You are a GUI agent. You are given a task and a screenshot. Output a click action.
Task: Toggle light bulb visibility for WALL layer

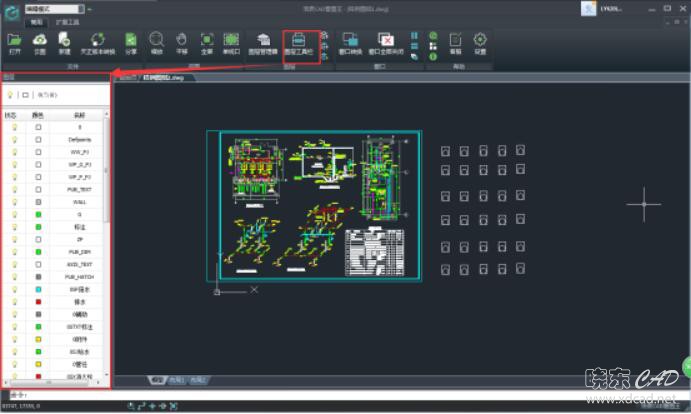point(14,200)
